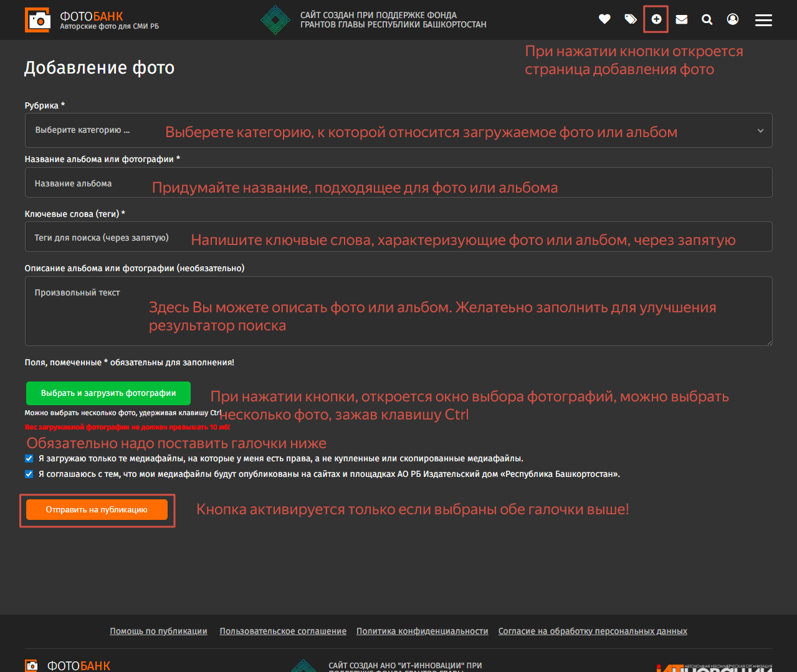Expand the Рубрика category dropdown
The width and height of the screenshot is (797, 672).
click(x=398, y=130)
